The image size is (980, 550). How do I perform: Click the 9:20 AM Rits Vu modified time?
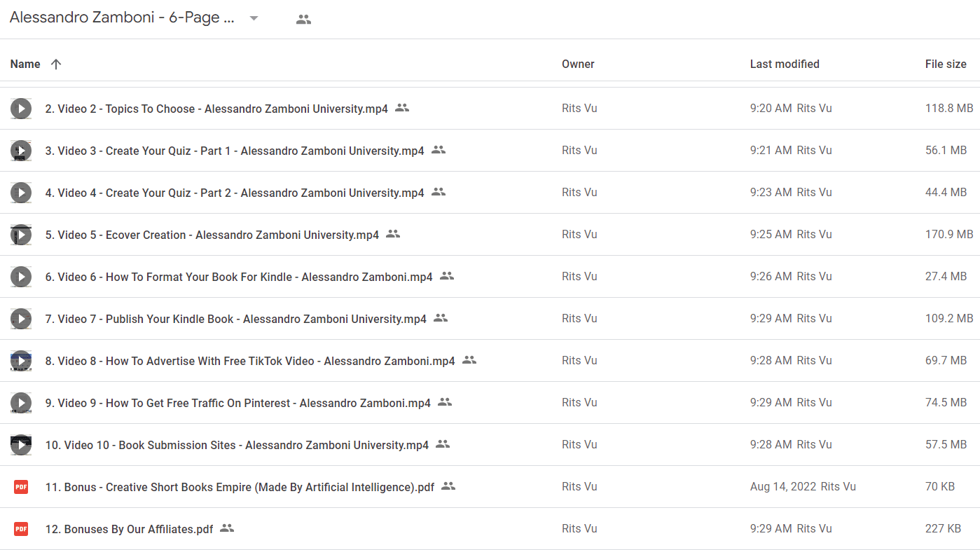(791, 109)
